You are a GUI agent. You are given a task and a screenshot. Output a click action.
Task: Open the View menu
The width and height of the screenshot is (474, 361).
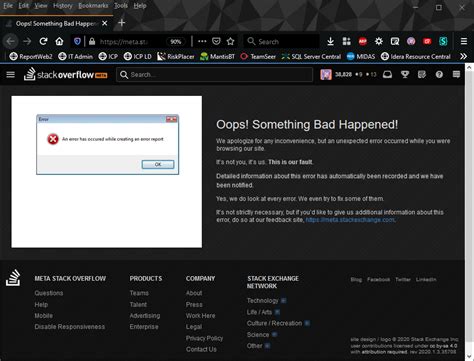(x=41, y=6)
